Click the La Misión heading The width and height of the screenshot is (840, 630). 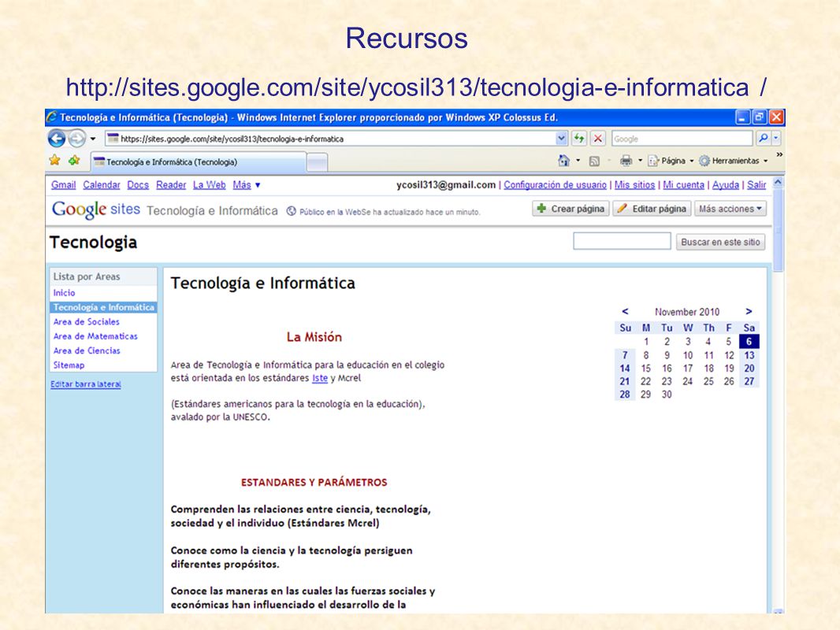(314, 337)
